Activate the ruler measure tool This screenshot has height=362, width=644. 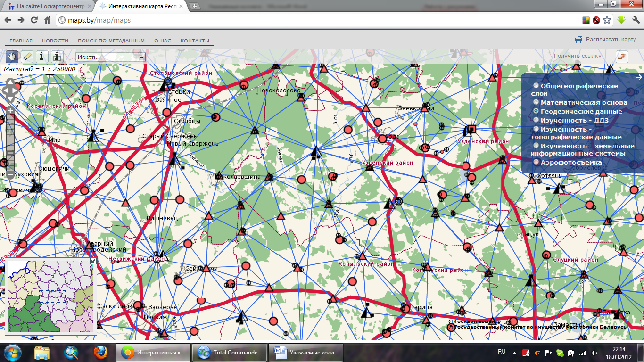(27, 57)
